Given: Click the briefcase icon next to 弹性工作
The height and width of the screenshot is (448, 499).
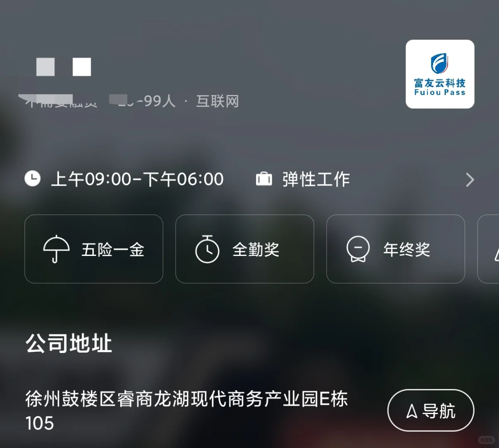Looking at the screenshot, I should (264, 179).
